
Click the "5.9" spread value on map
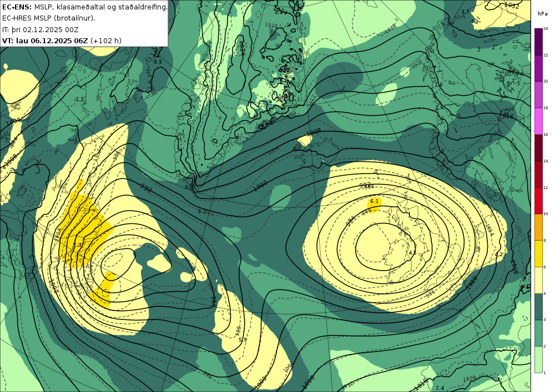(x=243, y=340)
